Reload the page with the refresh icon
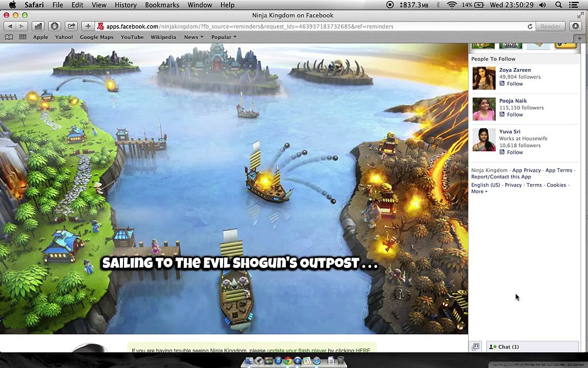The width and height of the screenshot is (588, 368). click(530, 26)
